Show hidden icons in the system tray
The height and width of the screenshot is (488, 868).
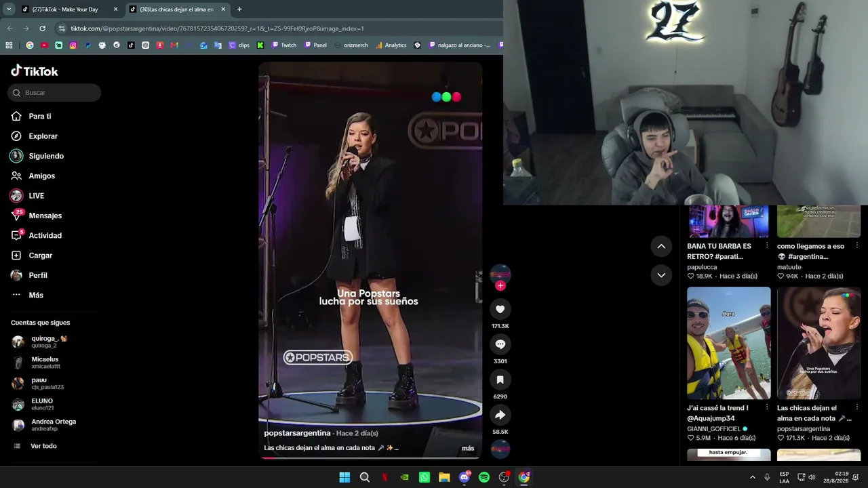coord(752,477)
